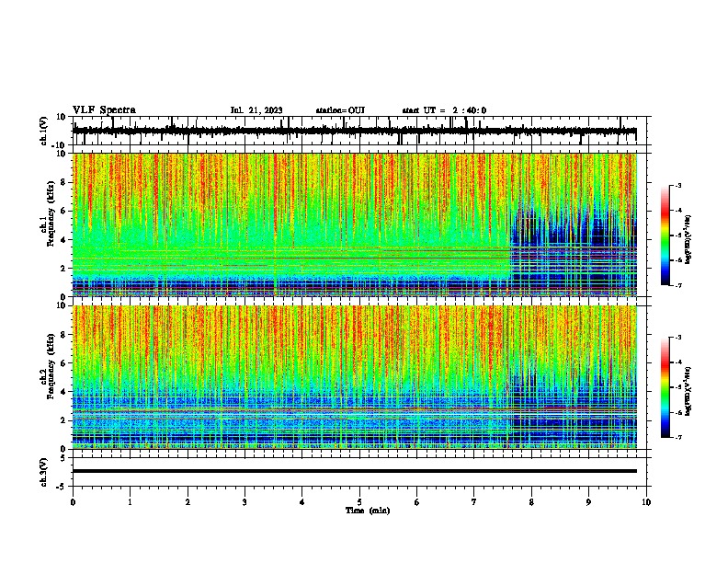
Task: Click ch.2 frequency axis tick "4"
Action: click(x=63, y=392)
